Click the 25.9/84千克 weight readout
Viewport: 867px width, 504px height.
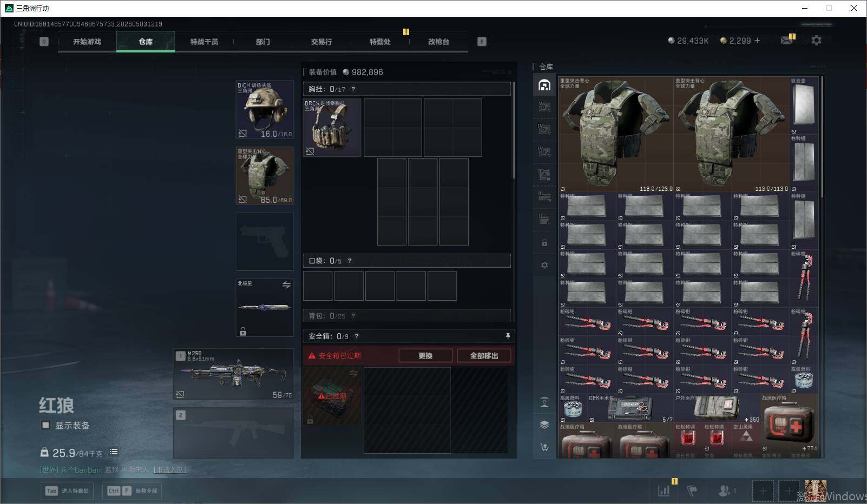click(72, 452)
